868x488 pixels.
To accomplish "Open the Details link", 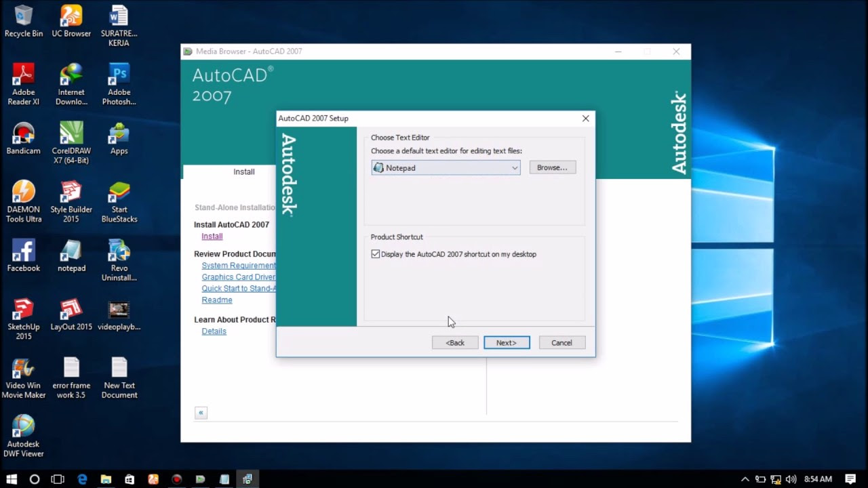I will (x=214, y=331).
